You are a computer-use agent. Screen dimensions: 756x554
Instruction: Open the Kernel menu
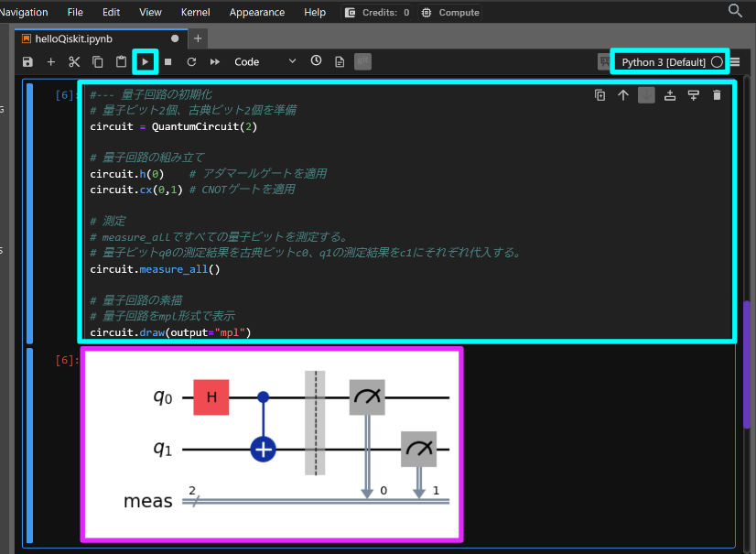click(195, 12)
